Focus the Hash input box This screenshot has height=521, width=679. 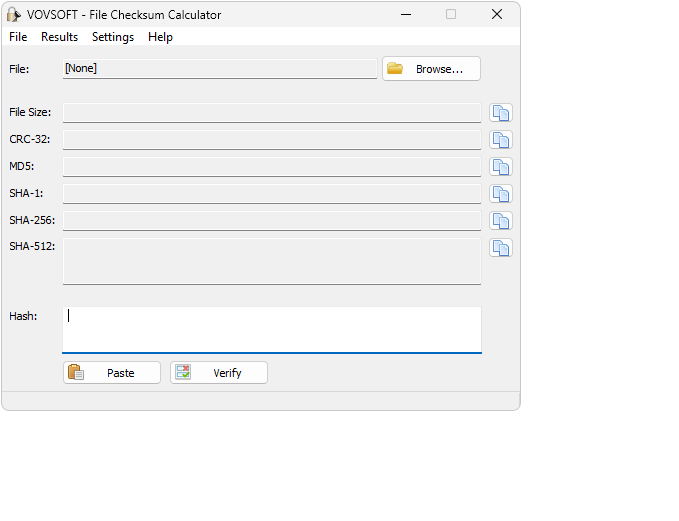click(272, 330)
